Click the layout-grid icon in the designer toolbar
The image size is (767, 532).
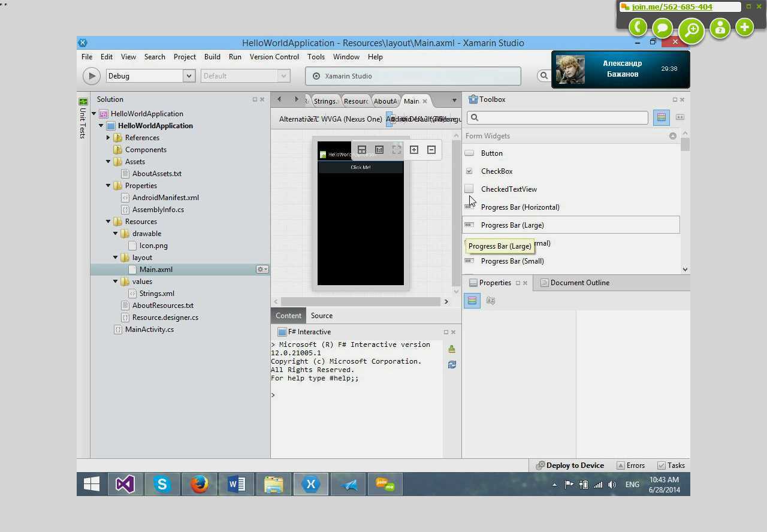362,150
